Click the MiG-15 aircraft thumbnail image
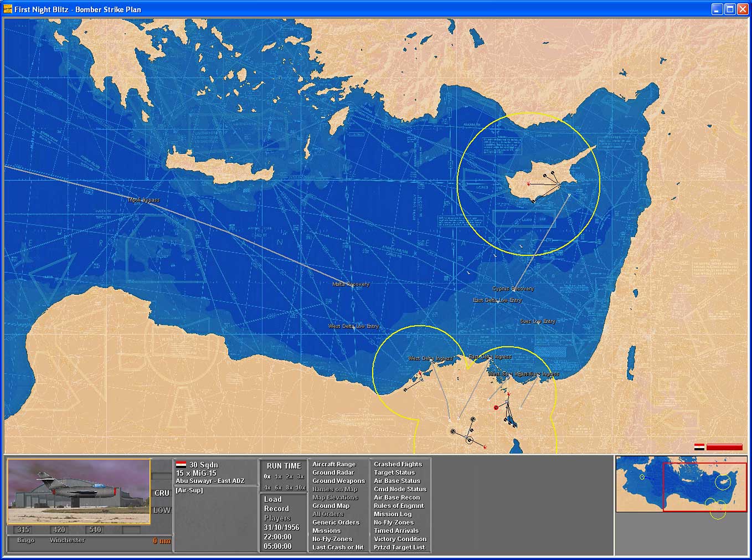 79,491
